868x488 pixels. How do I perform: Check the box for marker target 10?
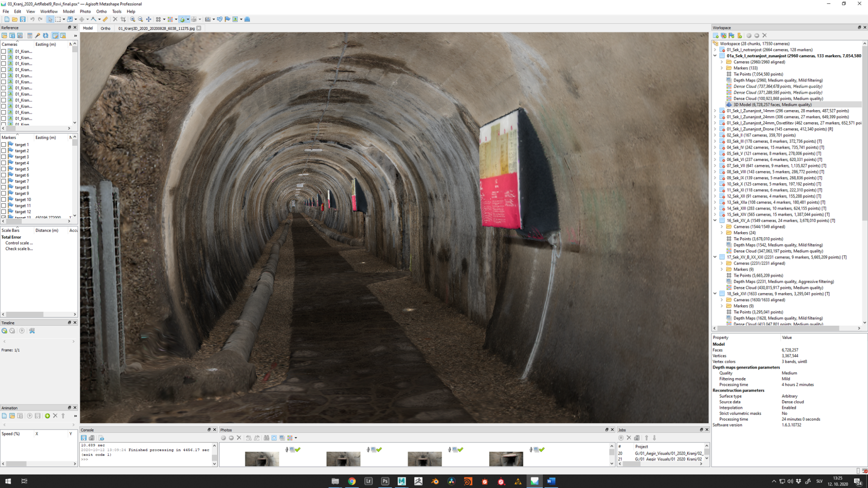(4, 200)
